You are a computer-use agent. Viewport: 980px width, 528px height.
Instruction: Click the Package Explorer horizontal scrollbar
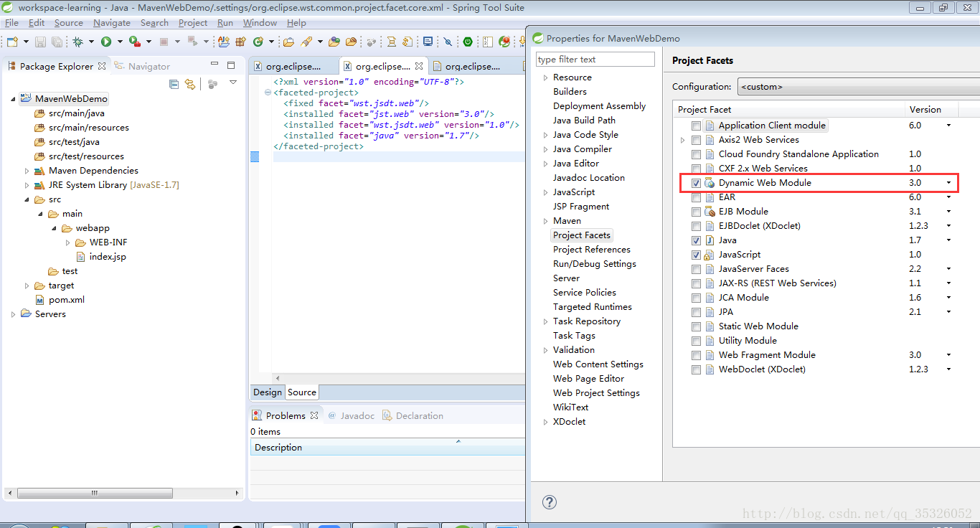[x=95, y=493]
